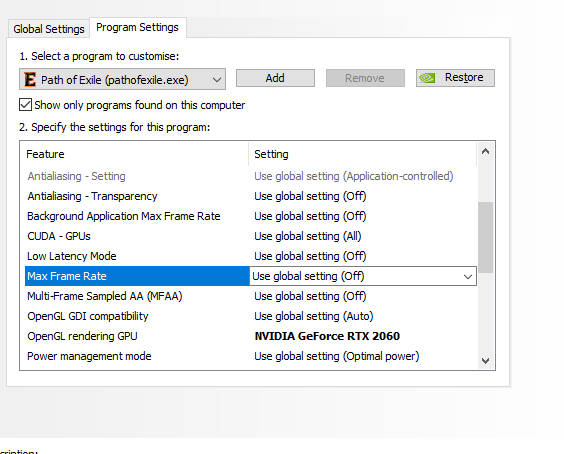Select the CUDA - GPUs feature row

pos(251,236)
